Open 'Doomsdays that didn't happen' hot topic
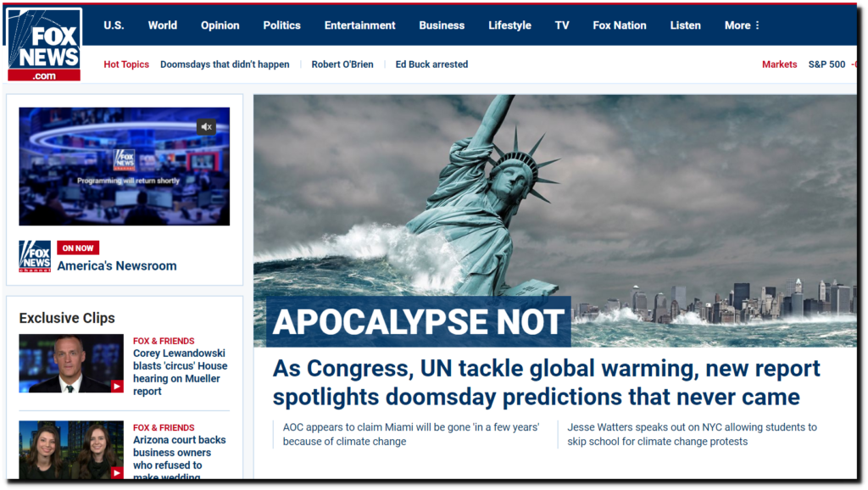This screenshot has width=868, height=490. pyautogui.click(x=225, y=64)
